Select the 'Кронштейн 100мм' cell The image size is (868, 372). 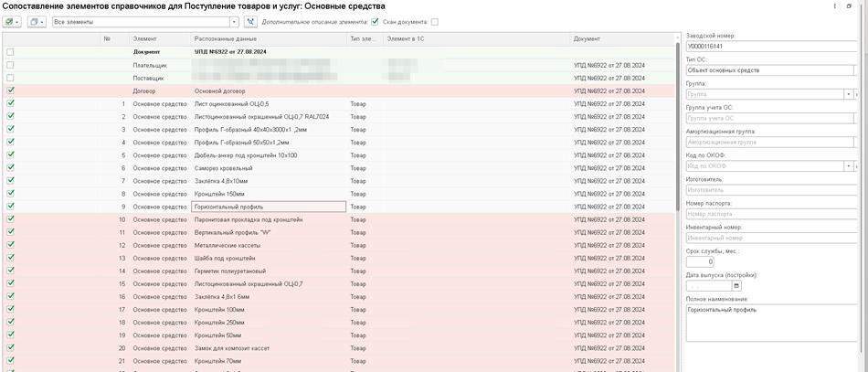[x=269, y=310]
